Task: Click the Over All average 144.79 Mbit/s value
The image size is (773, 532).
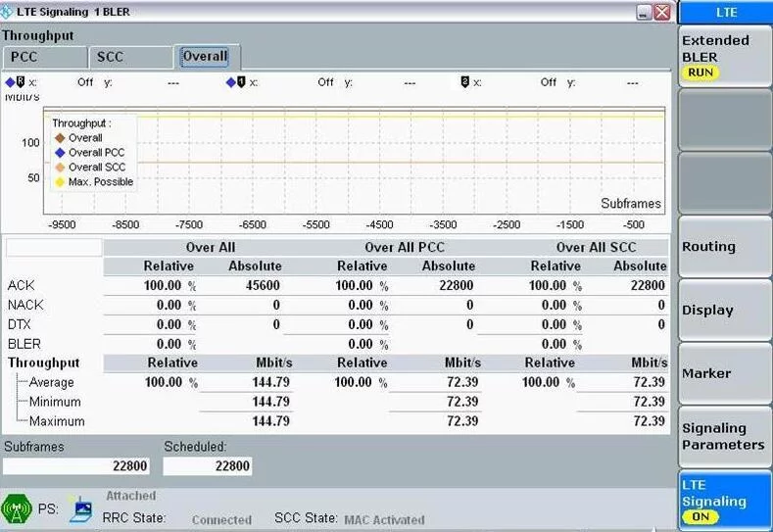Action: [271, 382]
